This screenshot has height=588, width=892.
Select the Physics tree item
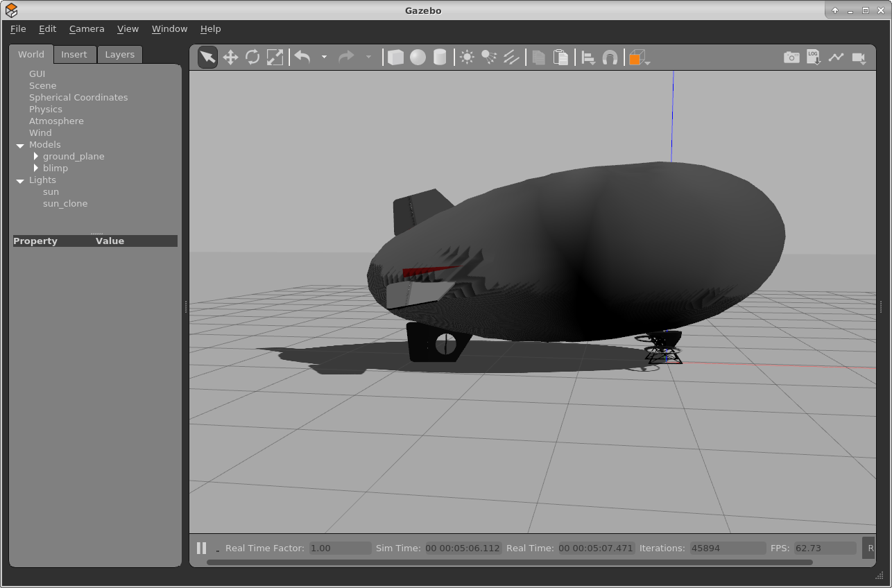point(45,110)
